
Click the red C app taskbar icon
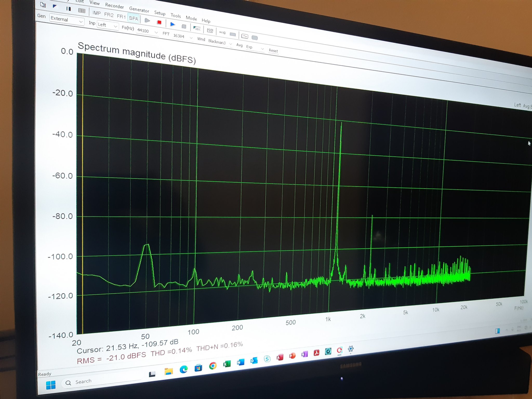tap(339, 350)
